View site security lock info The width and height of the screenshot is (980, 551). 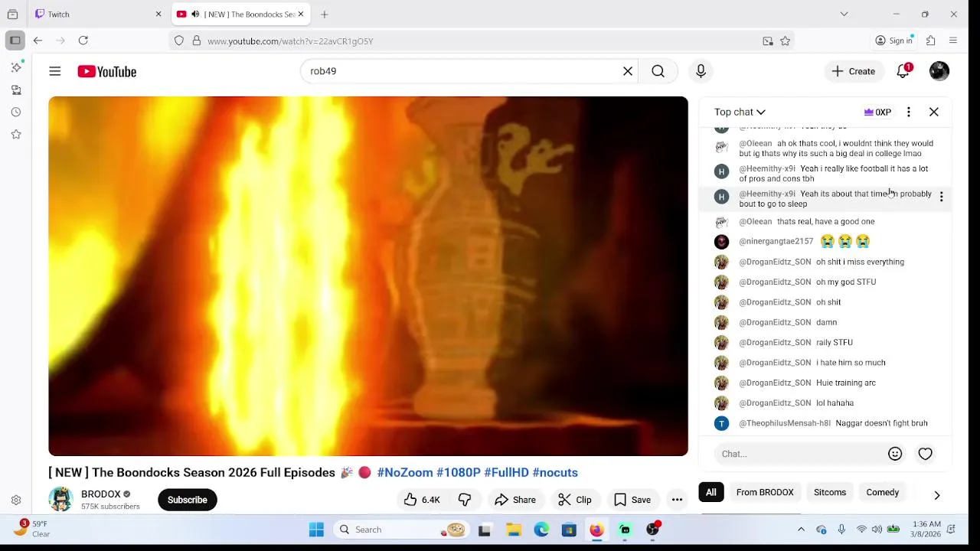[197, 41]
